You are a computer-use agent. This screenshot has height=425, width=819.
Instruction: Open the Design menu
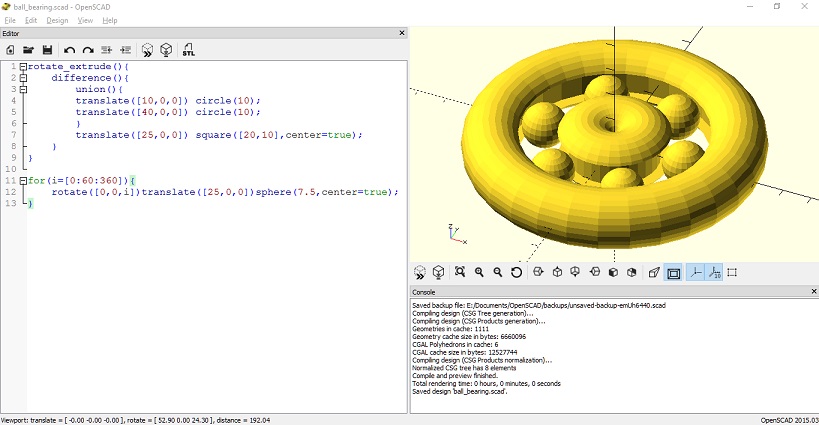click(57, 20)
